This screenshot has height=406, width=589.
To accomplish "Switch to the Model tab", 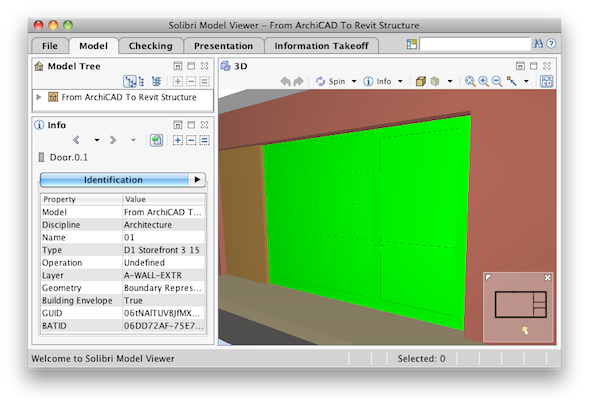I will click(94, 46).
